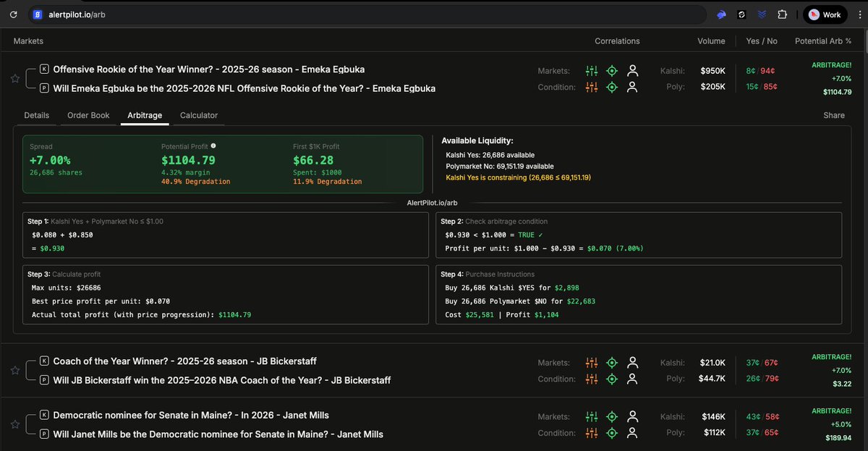
Task: Open the black square swirl extension icon
Action: pos(741,14)
